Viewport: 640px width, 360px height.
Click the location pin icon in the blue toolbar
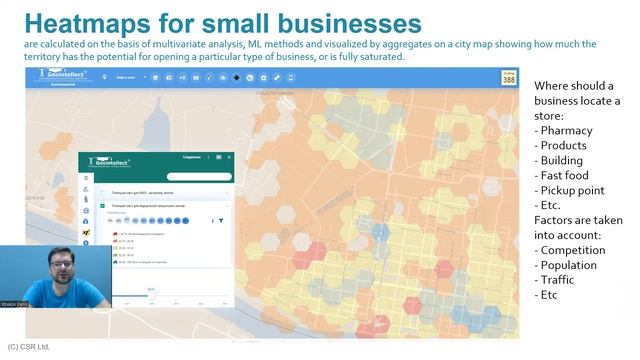(104, 77)
